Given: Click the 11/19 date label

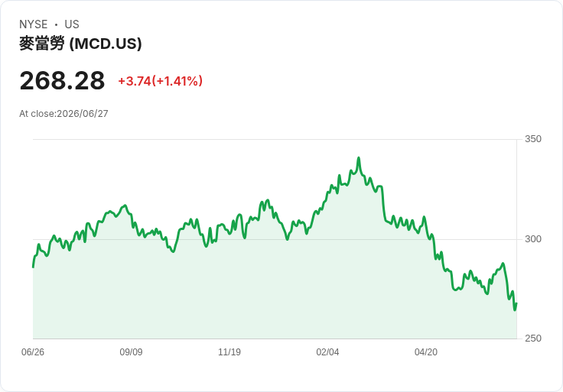Looking at the screenshot, I should point(229,352).
